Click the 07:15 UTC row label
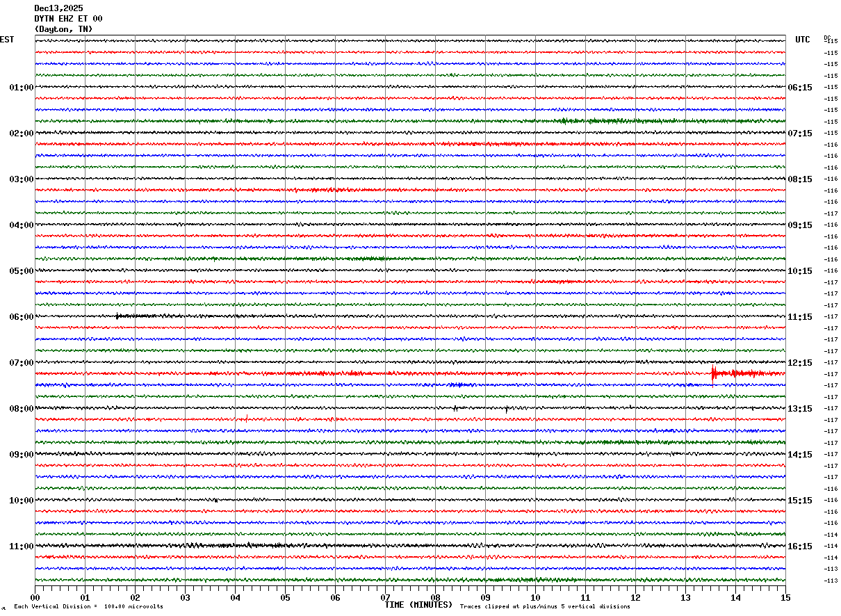The height and width of the screenshot is (616, 841). click(x=800, y=133)
